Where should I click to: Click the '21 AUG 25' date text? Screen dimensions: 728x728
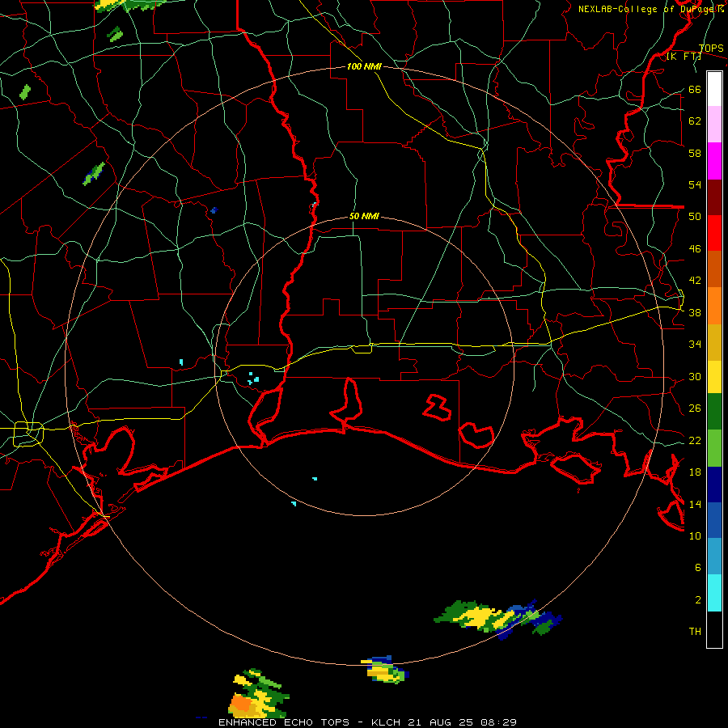442,722
